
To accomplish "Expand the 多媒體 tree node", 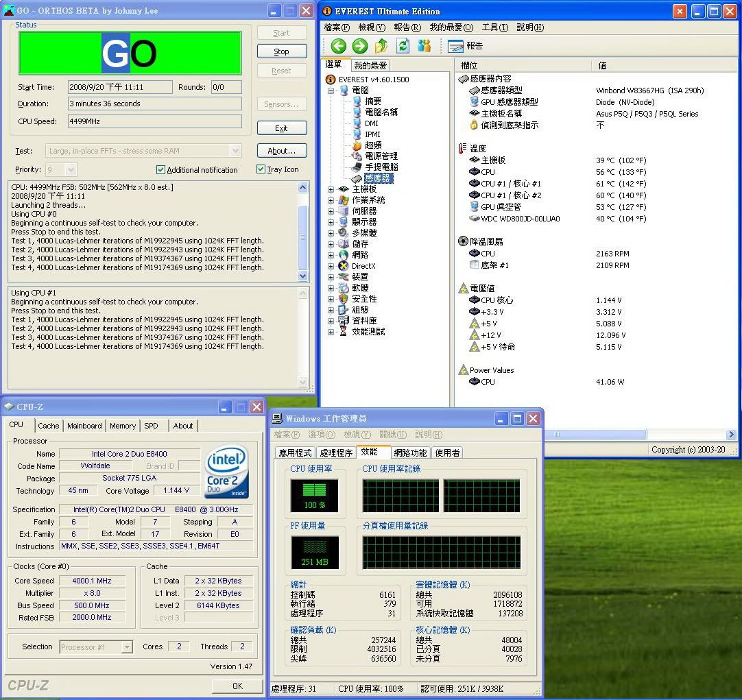I will [331, 232].
